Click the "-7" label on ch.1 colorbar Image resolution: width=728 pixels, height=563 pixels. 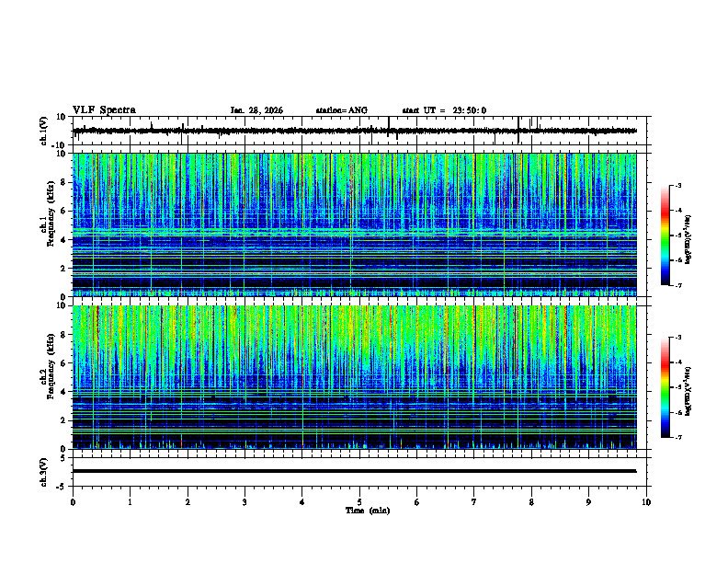click(x=678, y=285)
